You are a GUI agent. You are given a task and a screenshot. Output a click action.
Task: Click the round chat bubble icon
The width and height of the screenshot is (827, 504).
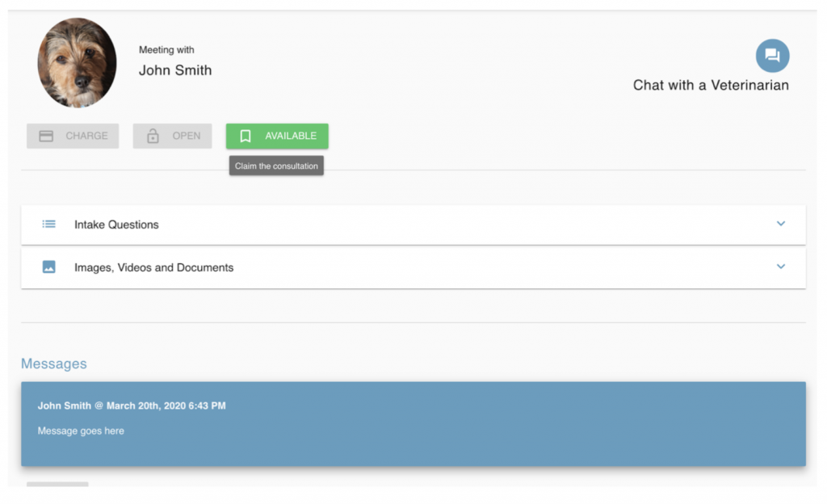[x=772, y=56]
